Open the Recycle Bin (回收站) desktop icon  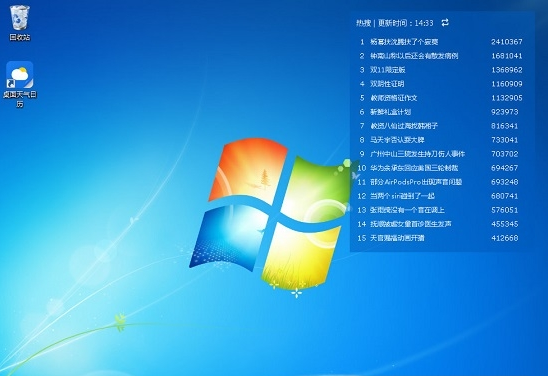20,23
